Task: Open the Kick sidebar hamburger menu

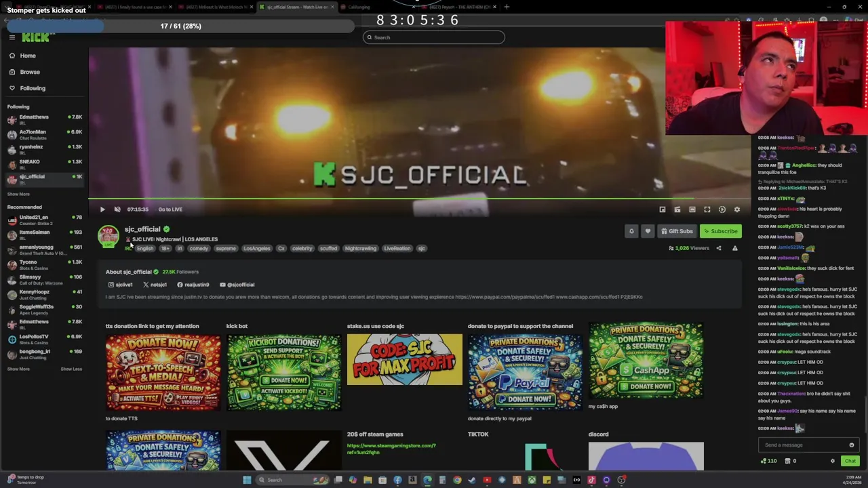Action: click(12, 37)
